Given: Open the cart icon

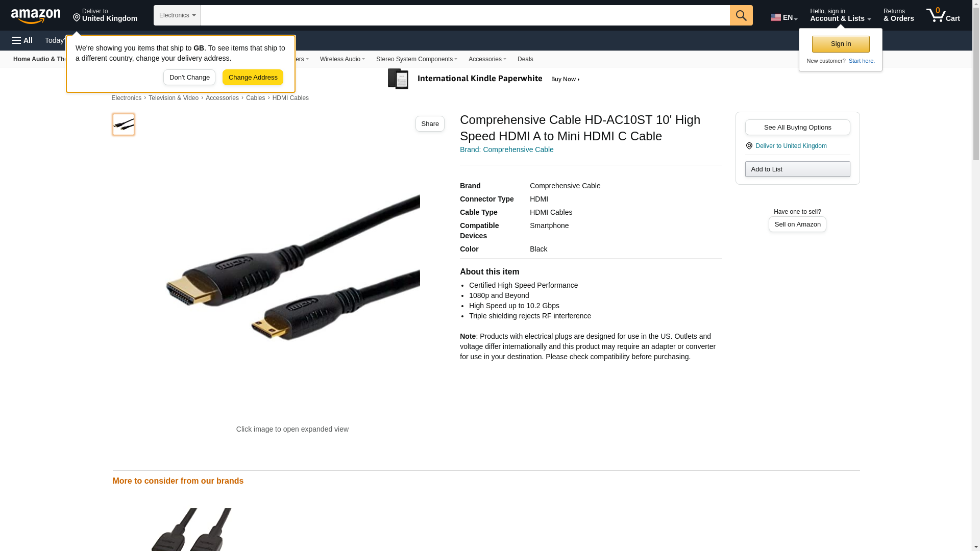Looking at the screenshot, I should click(943, 15).
